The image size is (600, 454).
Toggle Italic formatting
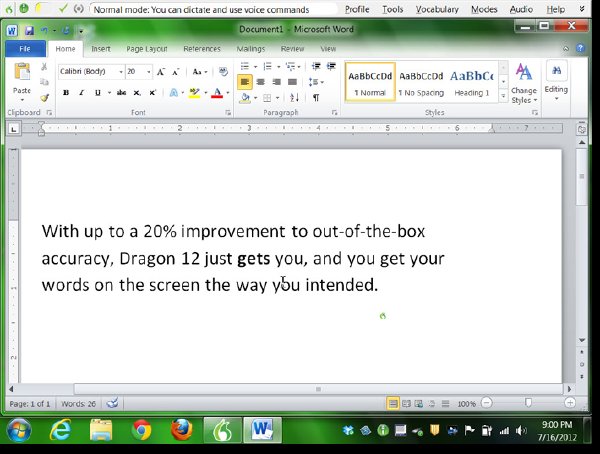81,93
